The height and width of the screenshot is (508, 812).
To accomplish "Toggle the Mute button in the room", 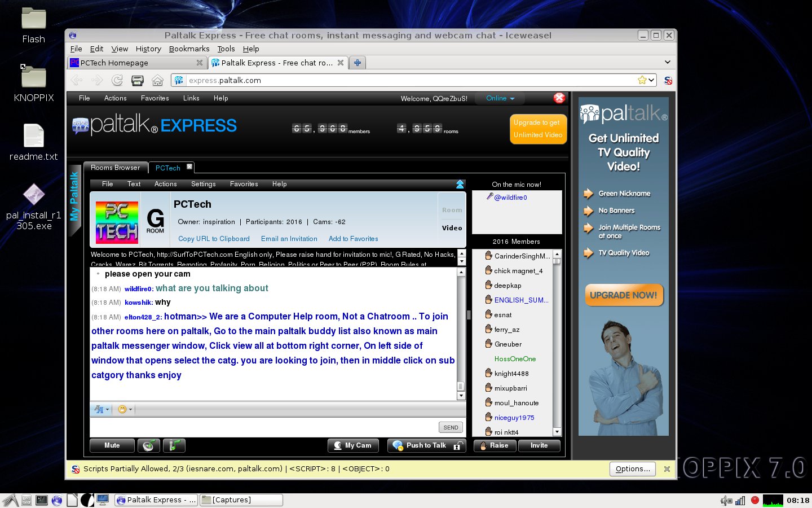I will coord(112,445).
